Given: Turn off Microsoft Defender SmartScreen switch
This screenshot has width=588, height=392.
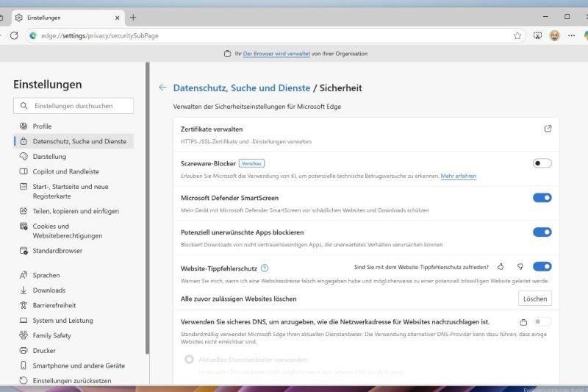Looking at the screenshot, I should pyautogui.click(x=542, y=198).
